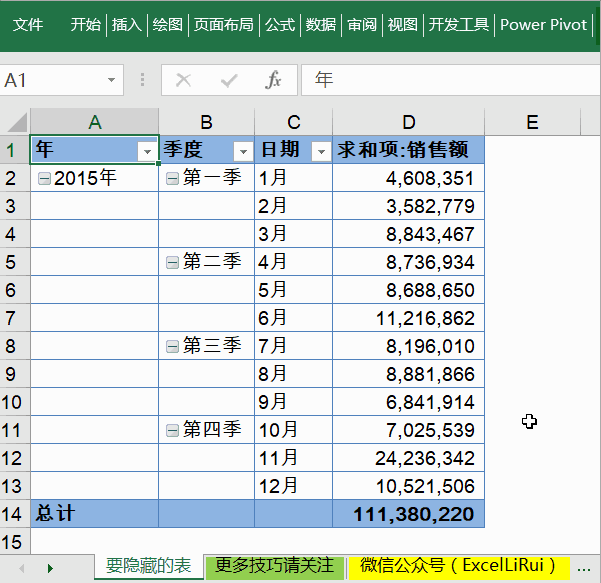
Task: Select row 15 header
Action: 15,542
